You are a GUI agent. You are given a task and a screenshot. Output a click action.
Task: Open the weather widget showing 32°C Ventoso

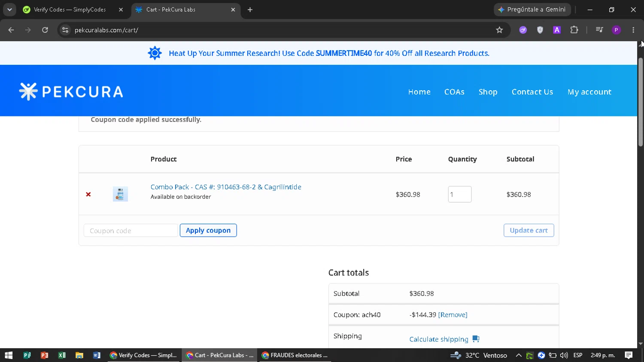[479, 355]
